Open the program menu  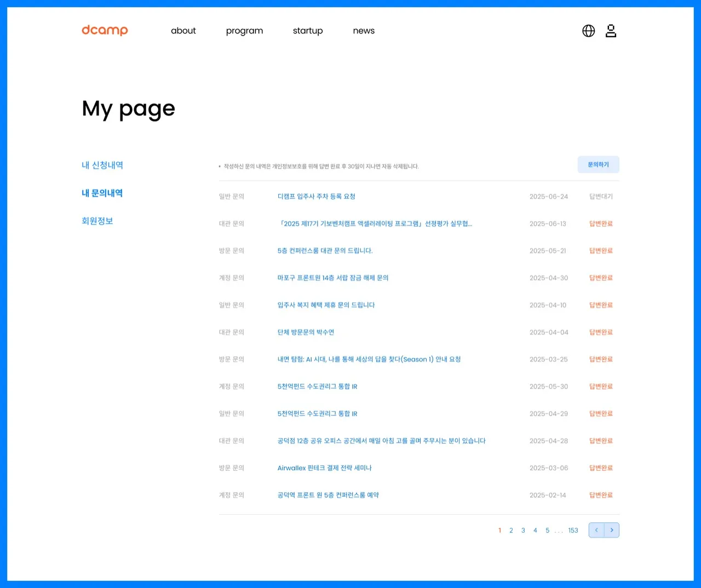coord(244,31)
